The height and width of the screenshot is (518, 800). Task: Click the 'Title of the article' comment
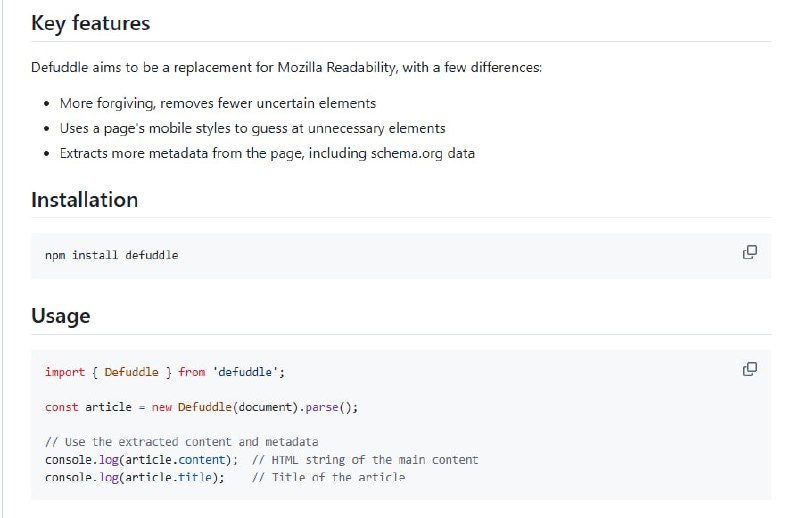tap(328, 477)
